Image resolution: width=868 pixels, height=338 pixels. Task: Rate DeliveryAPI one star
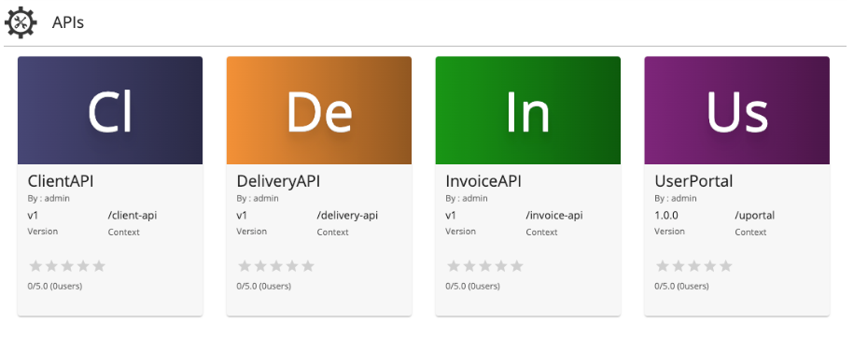(x=245, y=266)
